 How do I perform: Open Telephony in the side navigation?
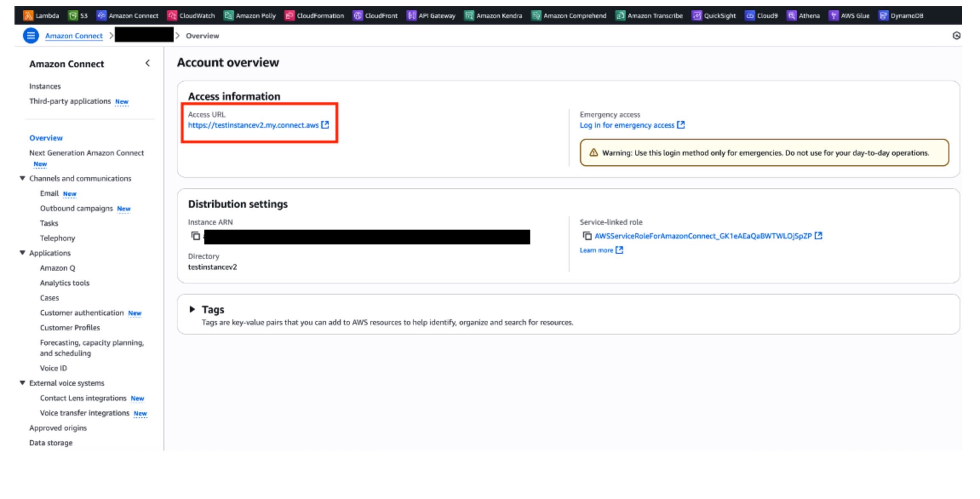[57, 238]
